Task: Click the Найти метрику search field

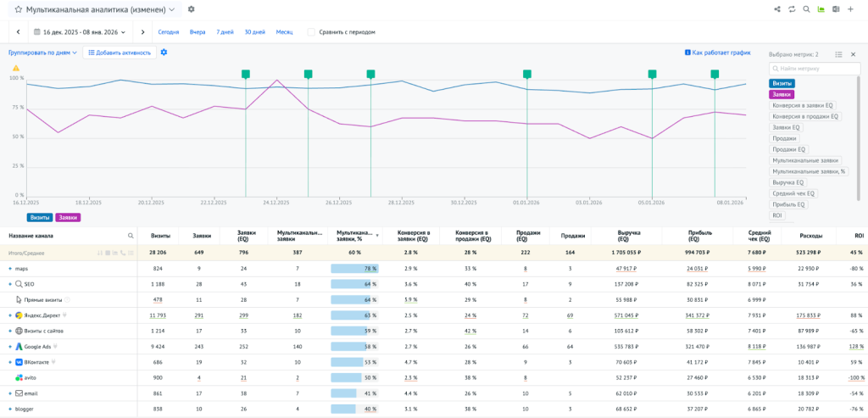Action: (812, 69)
